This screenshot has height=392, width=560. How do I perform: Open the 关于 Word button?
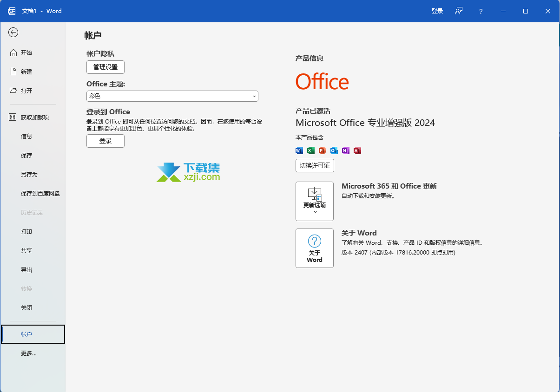click(x=315, y=248)
